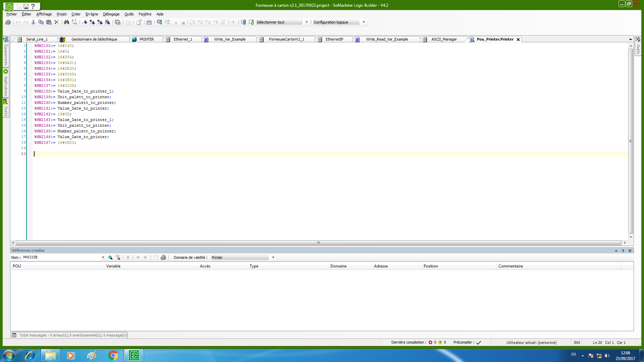Pin the Références croisées panel
The image size is (644, 362).
pyautogui.click(x=623, y=251)
